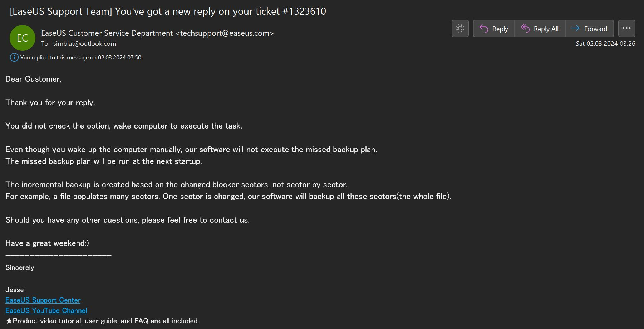Click the Reply All double-arrow icon
Screen dimensions: 644x329
point(525,29)
